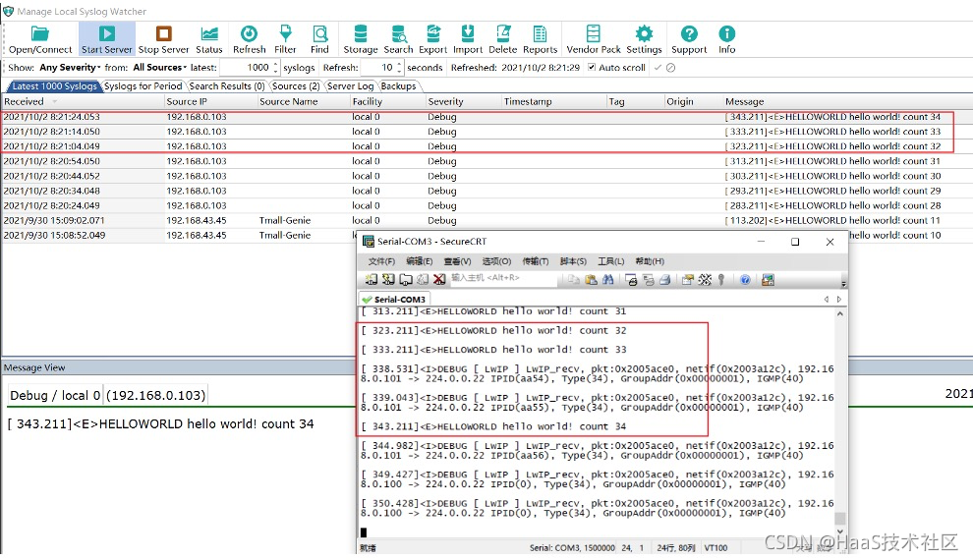
Task: Click SecureCRT tab scroll left arrow
Action: 826,299
